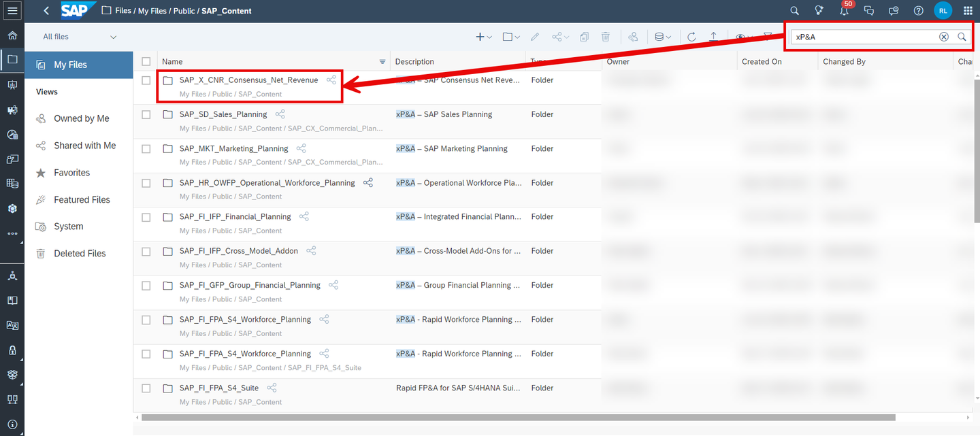
Task: Open the SAP_SD_Sales_Planning folder
Action: 223,114
